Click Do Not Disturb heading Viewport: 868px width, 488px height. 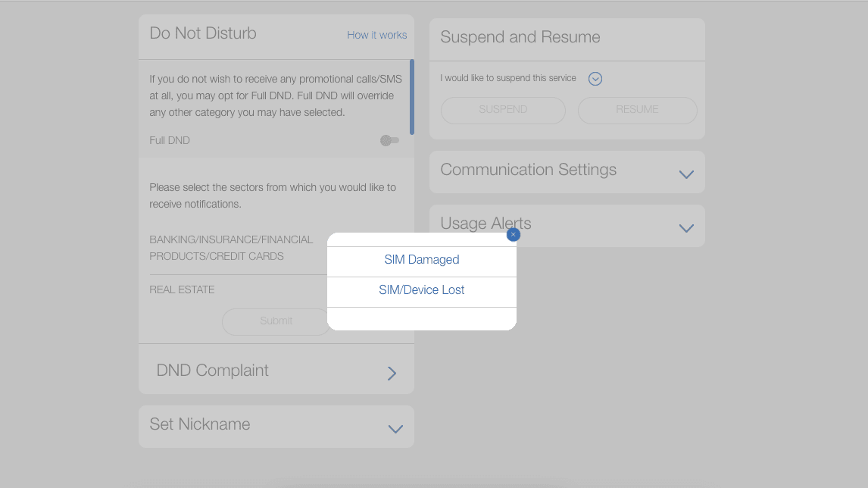click(x=202, y=33)
